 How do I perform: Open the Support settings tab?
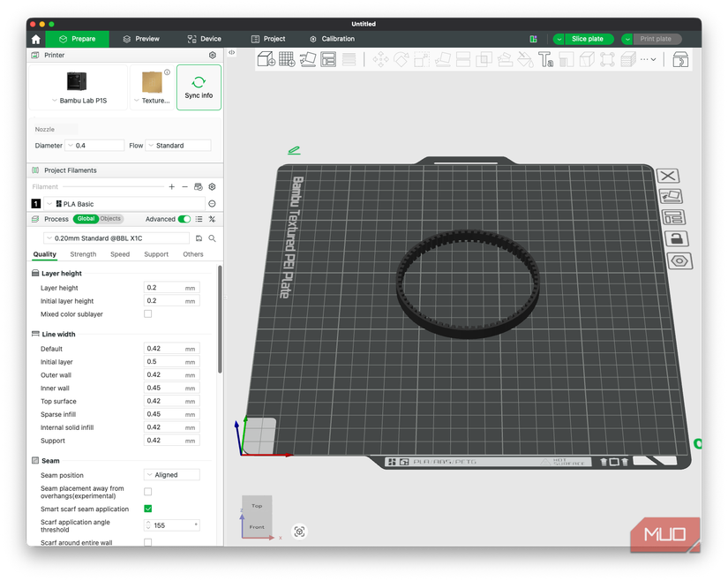[x=156, y=254]
